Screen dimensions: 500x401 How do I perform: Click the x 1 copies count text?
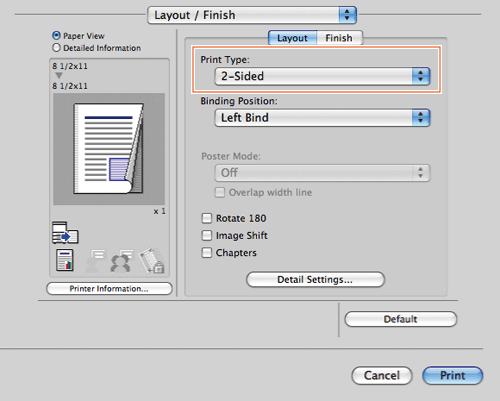tap(159, 211)
